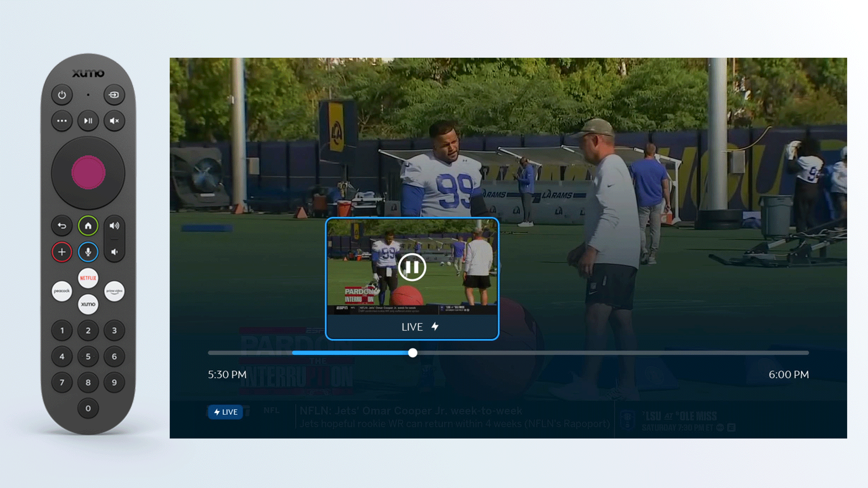Click the magenta OK button on the remote
The height and width of the screenshot is (488, 868).
88,173
